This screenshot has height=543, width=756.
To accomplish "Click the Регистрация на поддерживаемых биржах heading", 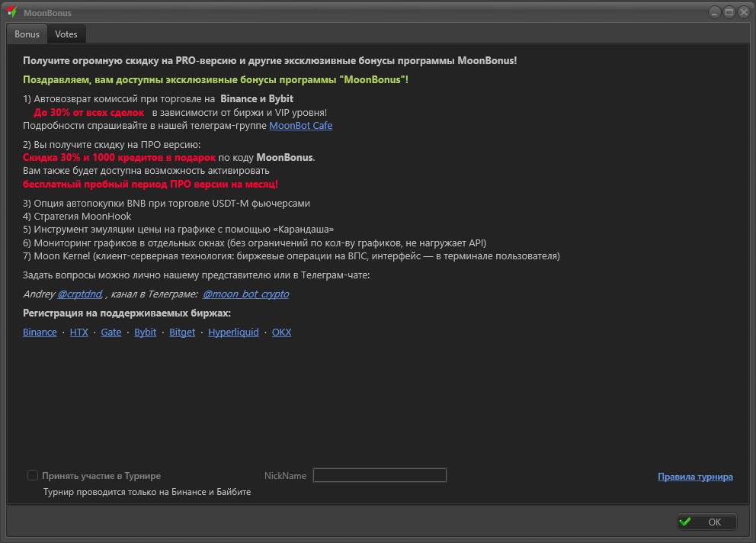I will (127, 313).
